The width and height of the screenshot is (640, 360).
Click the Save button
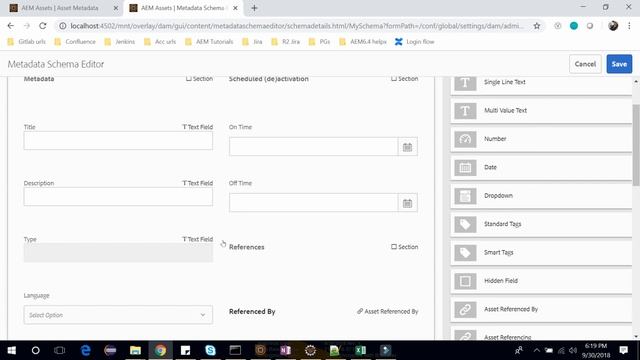(619, 64)
